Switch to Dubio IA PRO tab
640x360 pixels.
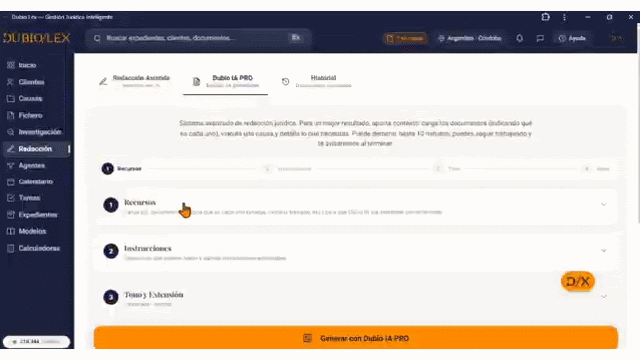point(225,81)
